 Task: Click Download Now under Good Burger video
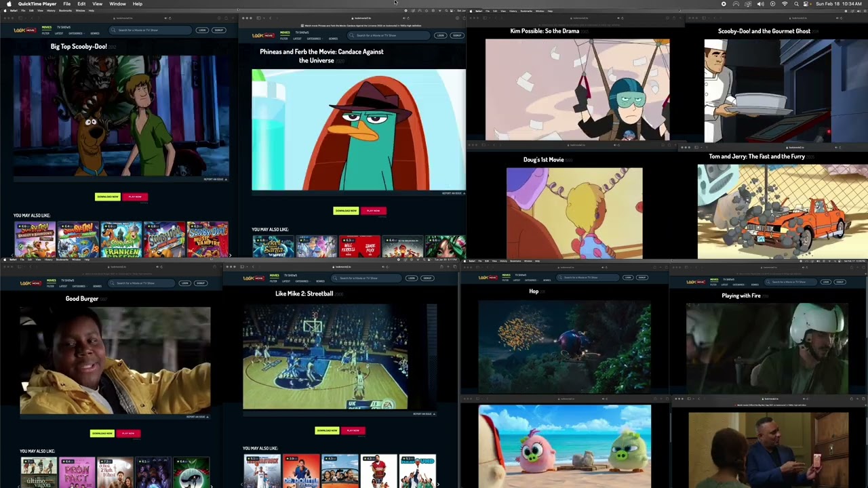(102, 433)
